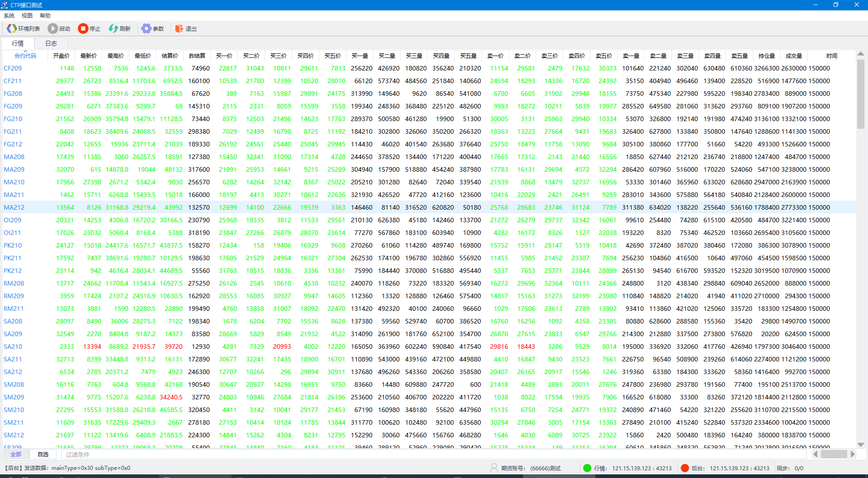Click the red 后台 connection status indicator
The height and width of the screenshot is (478, 868).
point(685,468)
